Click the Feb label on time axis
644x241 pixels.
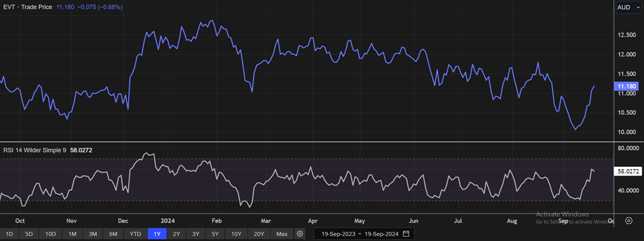point(217,221)
